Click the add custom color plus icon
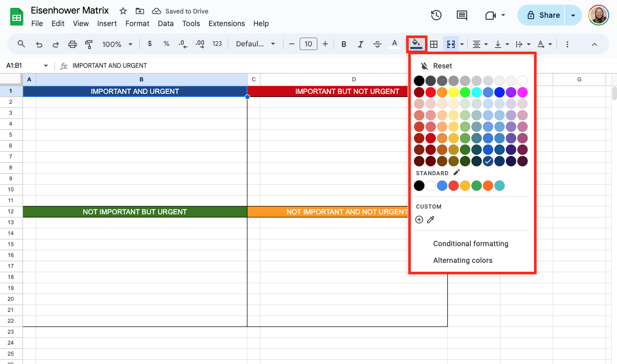The height and width of the screenshot is (364, 617). click(x=419, y=220)
